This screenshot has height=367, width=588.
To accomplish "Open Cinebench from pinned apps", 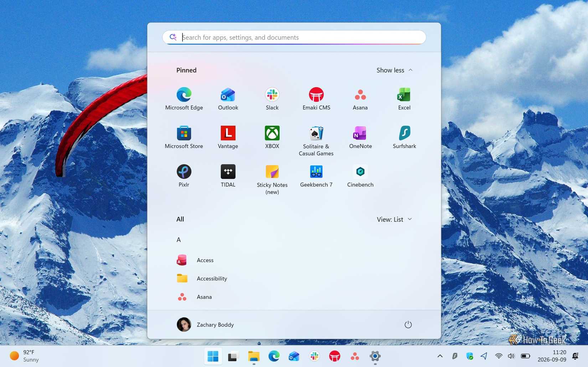I will (360, 176).
